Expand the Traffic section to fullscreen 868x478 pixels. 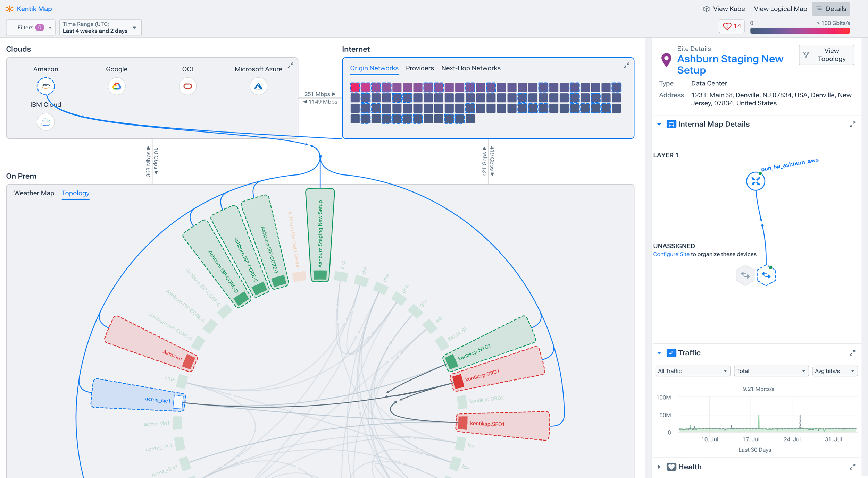pos(852,353)
